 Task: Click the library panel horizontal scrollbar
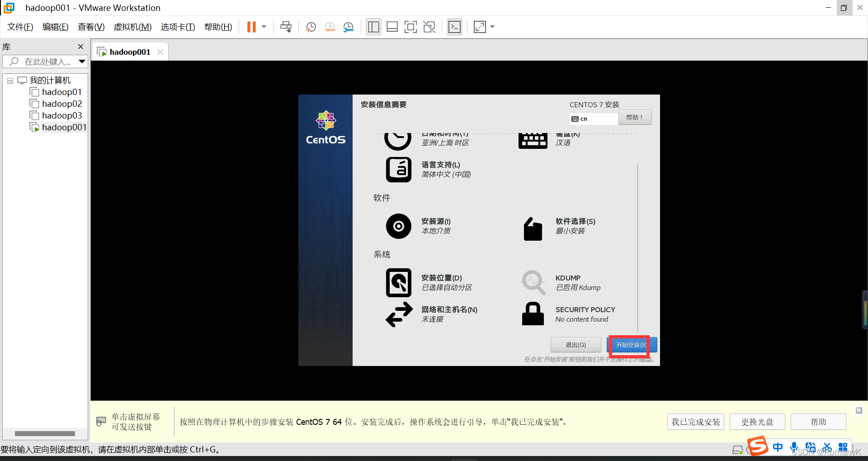[x=45, y=433]
